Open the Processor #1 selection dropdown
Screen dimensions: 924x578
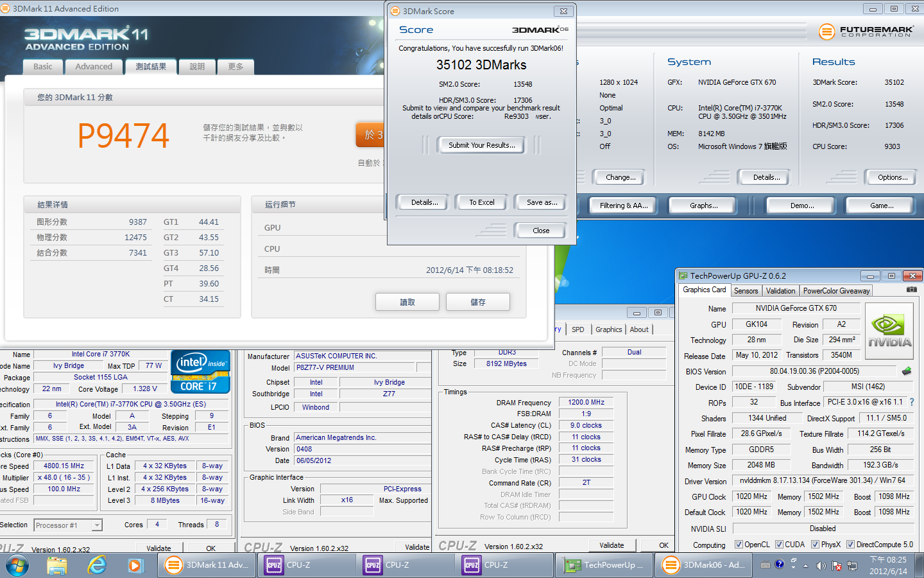[68, 525]
